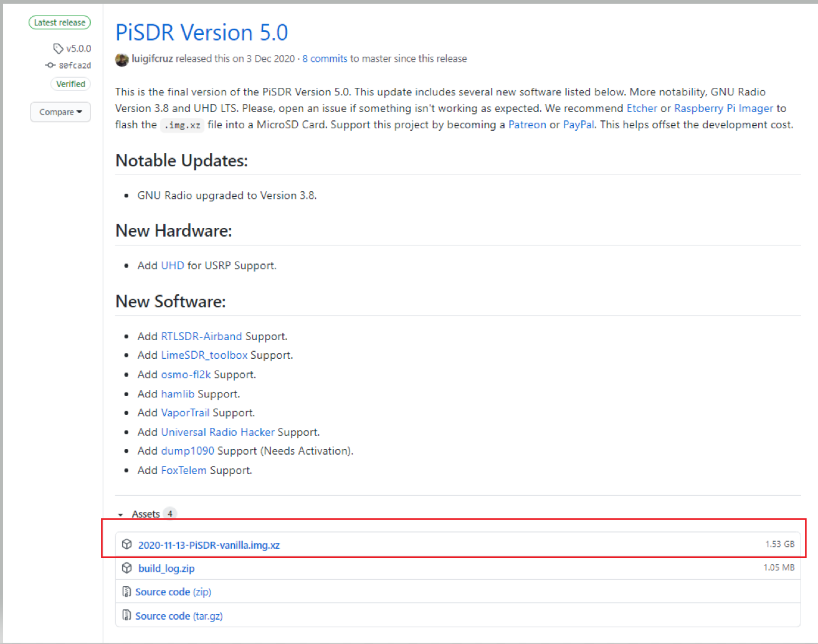Open the RTLSDR-Airband link
This screenshot has width=818, height=644.
tap(201, 336)
